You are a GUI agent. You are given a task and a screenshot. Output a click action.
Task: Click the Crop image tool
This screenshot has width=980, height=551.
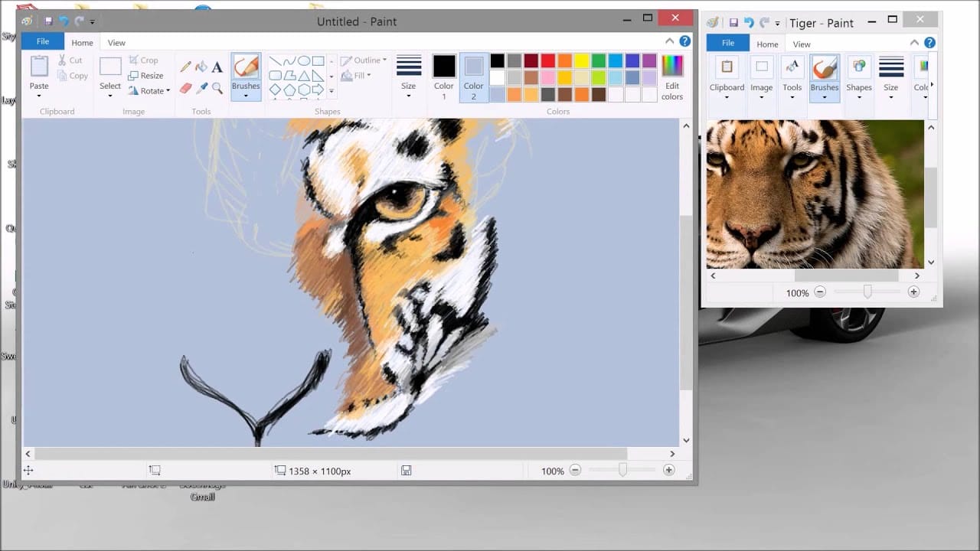(145, 60)
